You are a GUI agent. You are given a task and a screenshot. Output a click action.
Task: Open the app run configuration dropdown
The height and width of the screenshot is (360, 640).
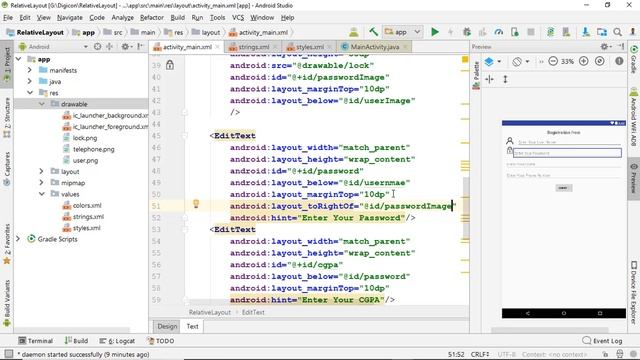point(403,32)
